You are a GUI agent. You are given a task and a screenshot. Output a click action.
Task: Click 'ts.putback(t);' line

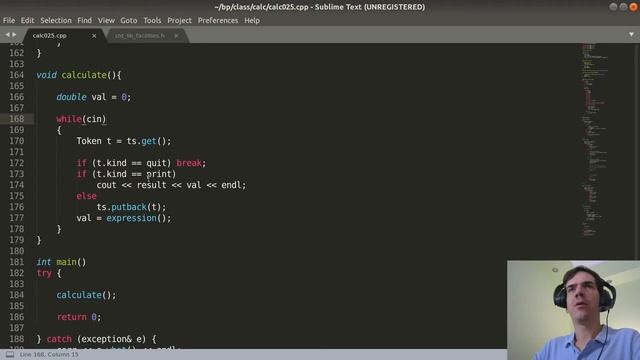click(131, 207)
